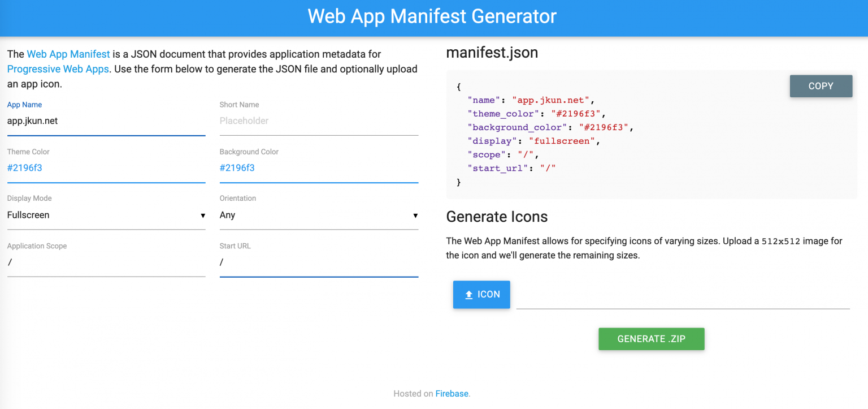Viewport: 868px width, 409px height.
Task: Edit the Theme Color value
Action: coord(106,167)
